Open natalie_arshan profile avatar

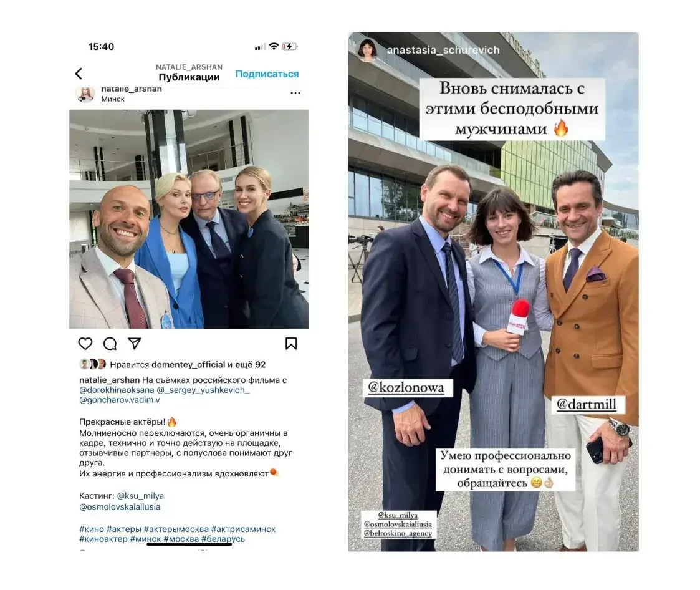coord(85,94)
